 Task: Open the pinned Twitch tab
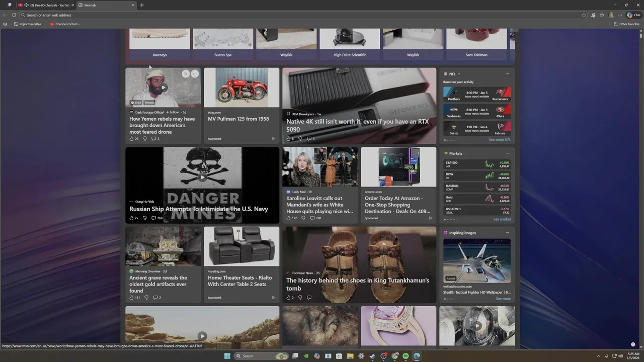coord(10,5)
